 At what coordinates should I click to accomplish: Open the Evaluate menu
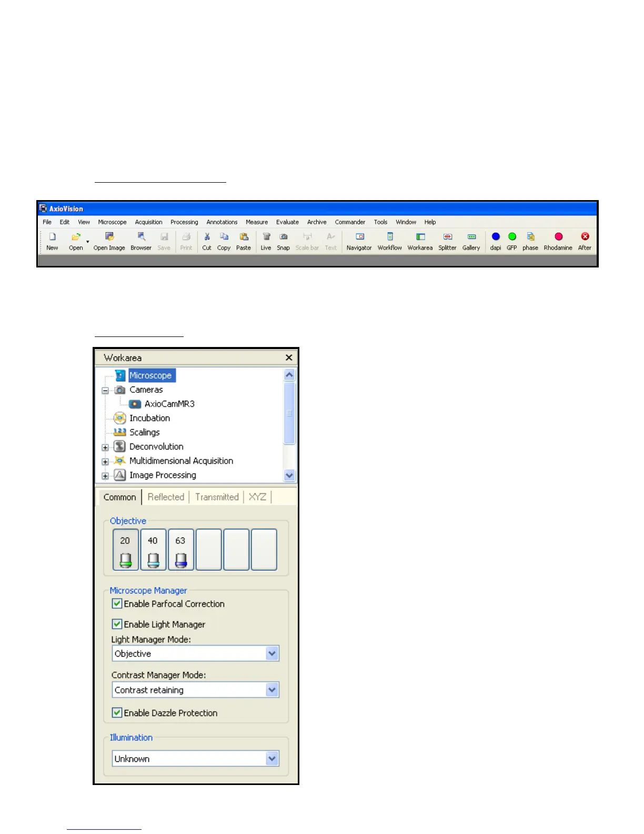point(287,222)
